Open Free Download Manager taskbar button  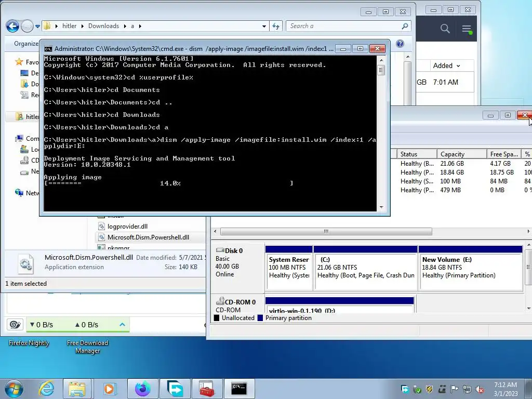tap(175, 389)
